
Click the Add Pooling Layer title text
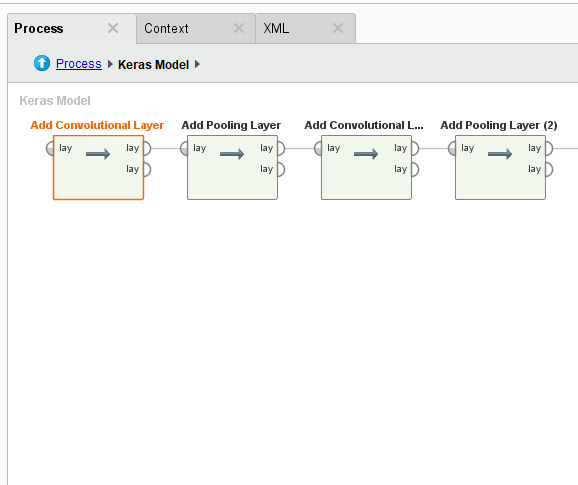231,125
